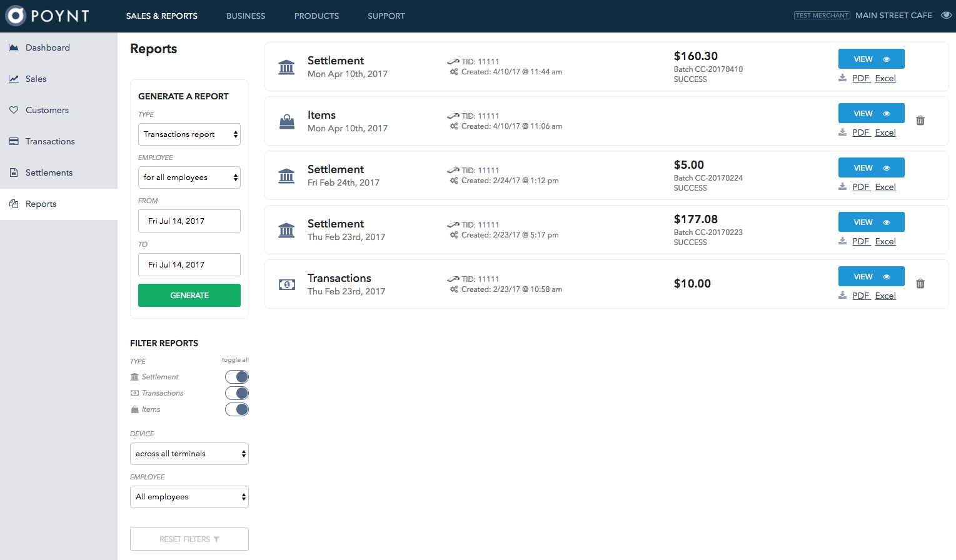
Task: Click download icon for the $10.00 Transactions report
Action: point(843,296)
